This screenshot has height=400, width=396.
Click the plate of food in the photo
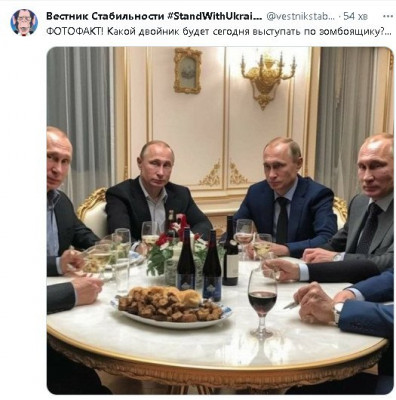click(x=171, y=307)
